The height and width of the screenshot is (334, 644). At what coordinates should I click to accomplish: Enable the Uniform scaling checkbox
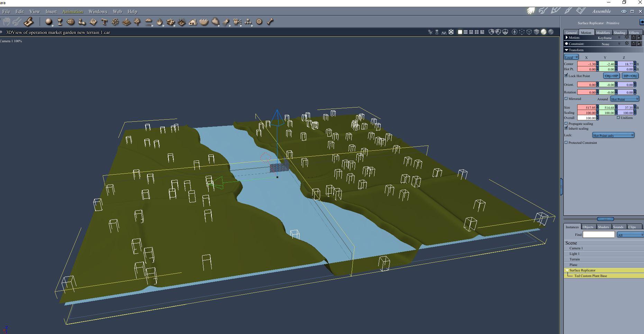pyautogui.click(x=618, y=118)
